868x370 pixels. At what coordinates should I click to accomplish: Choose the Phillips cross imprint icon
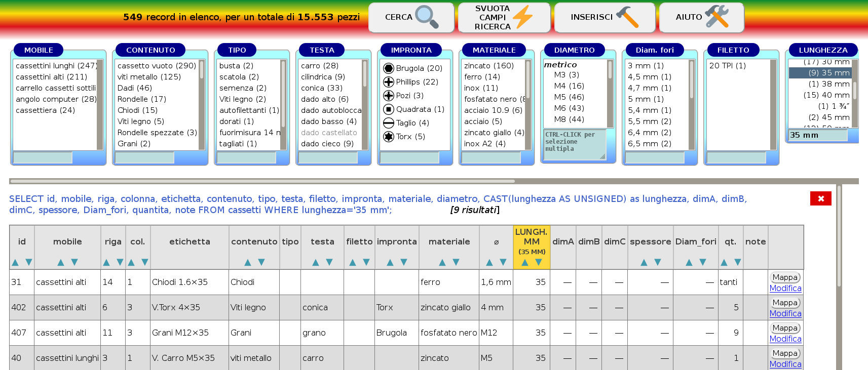[389, 82]
